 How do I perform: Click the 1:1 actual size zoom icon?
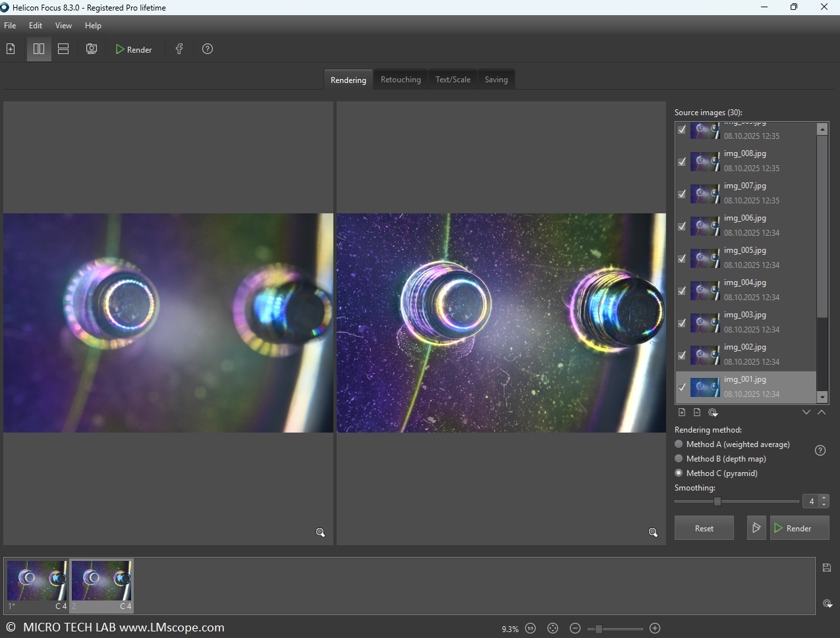(x=530, y=628)
